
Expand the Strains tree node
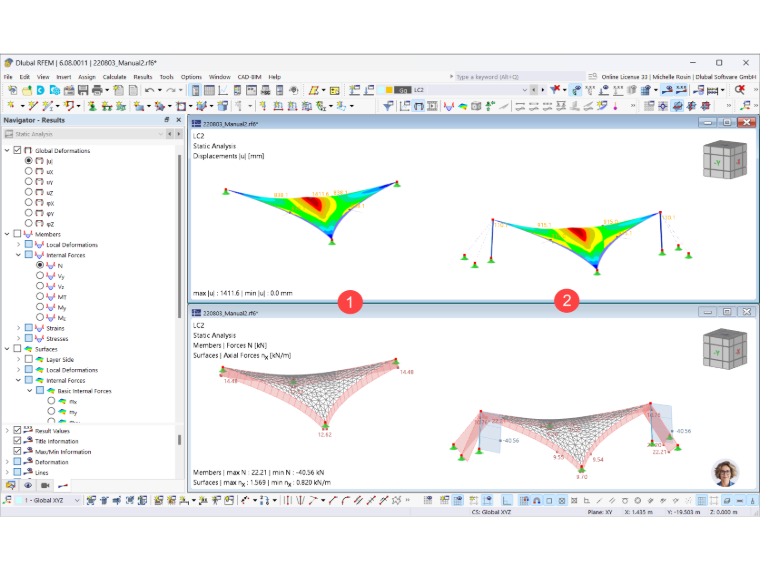coord(18,328)
